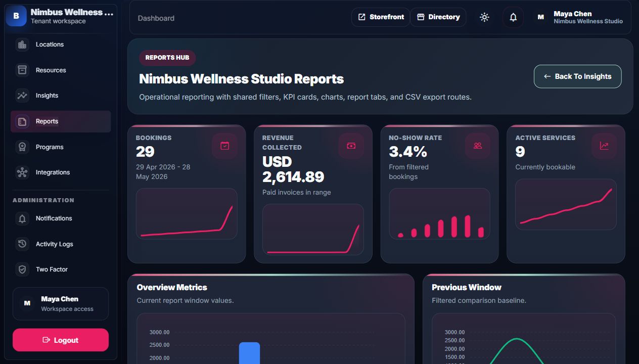The width and height of the screenshot is (639, 364).
Task: Click the Active Services chart card icon
Action: click(604, 146)
